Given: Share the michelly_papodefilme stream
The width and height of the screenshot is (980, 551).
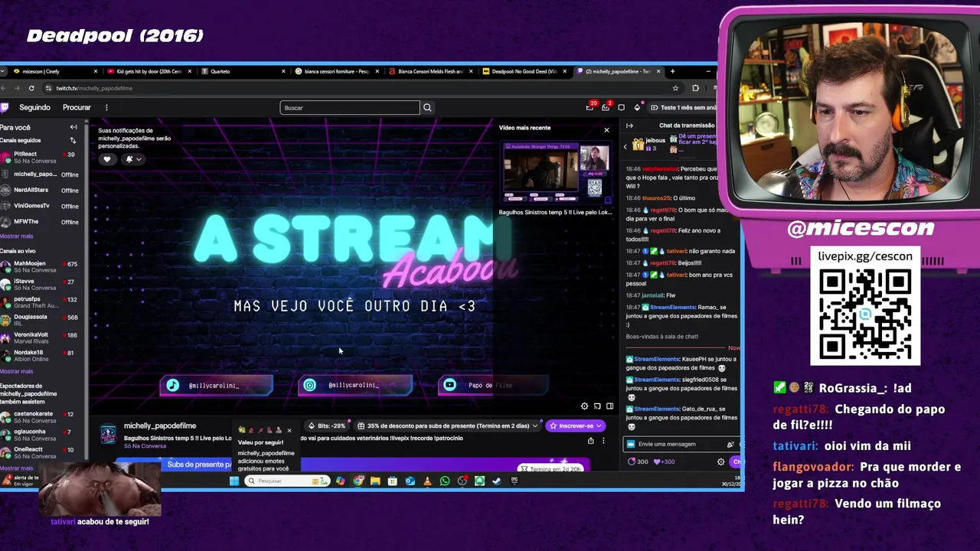Looking at the screenshot, I should 590,441.
